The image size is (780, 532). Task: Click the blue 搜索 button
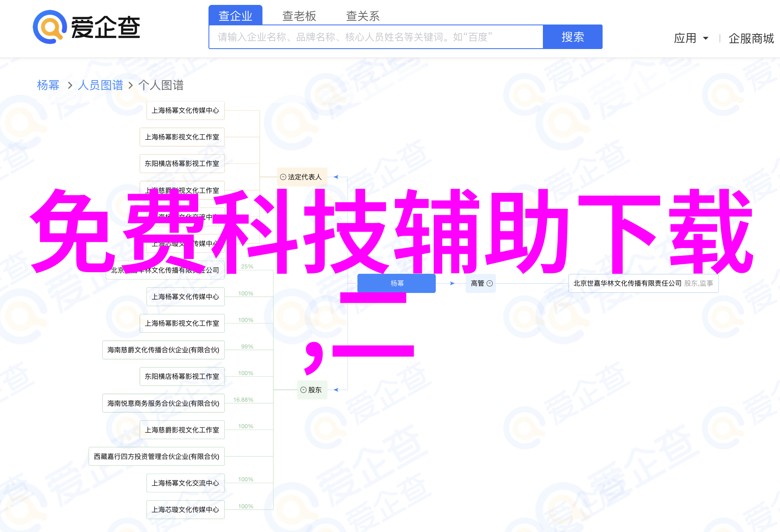[x=573, y=37]
